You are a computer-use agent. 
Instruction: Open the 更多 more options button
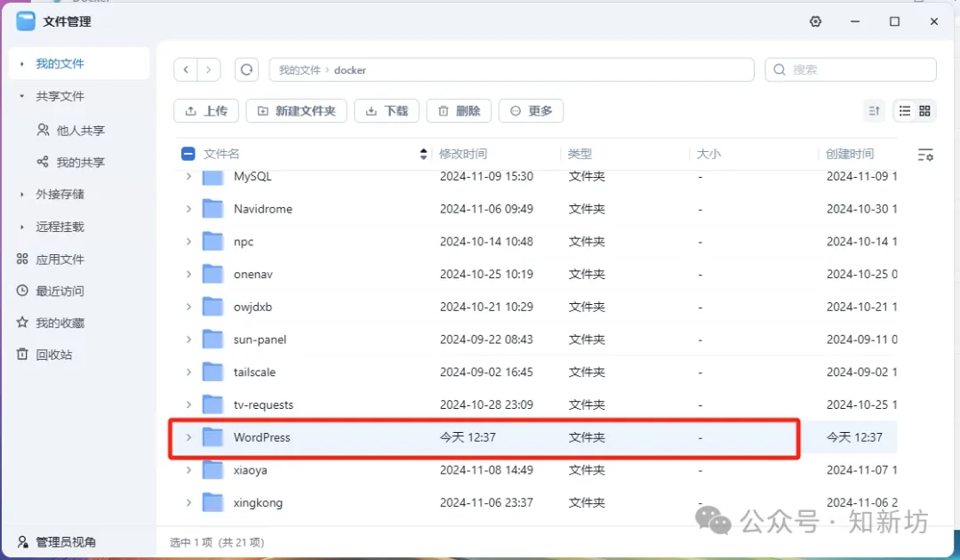click(x=531, y=111)
